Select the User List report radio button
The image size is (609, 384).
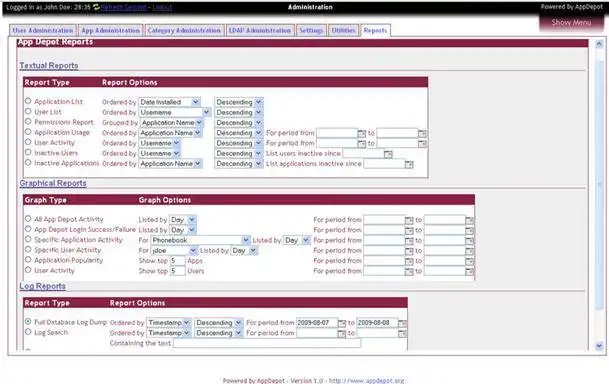[x=28, y=111]
